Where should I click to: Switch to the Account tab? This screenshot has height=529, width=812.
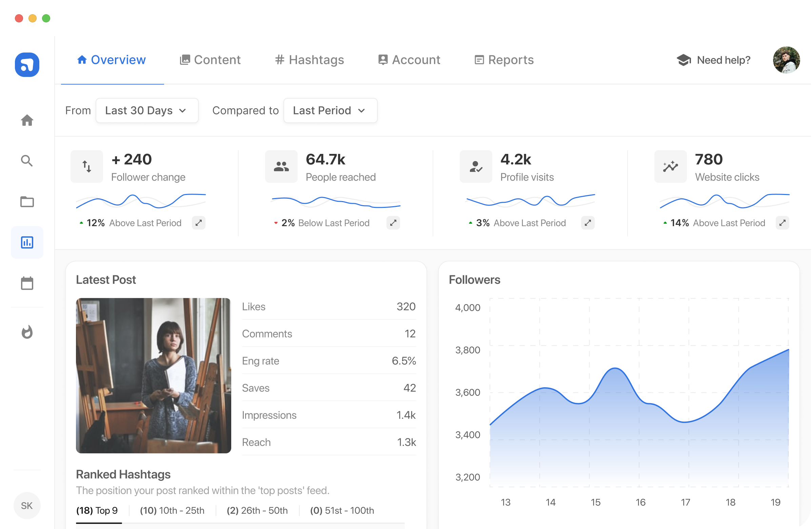pos(410,60)
